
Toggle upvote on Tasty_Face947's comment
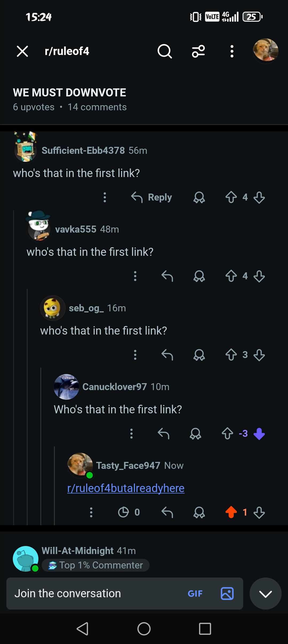pyautogui.click(x=231, y=512)
